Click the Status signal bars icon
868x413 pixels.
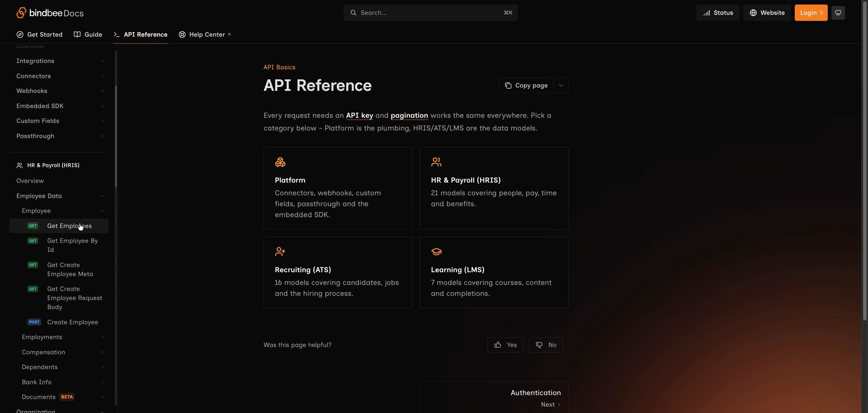[707, 13]
